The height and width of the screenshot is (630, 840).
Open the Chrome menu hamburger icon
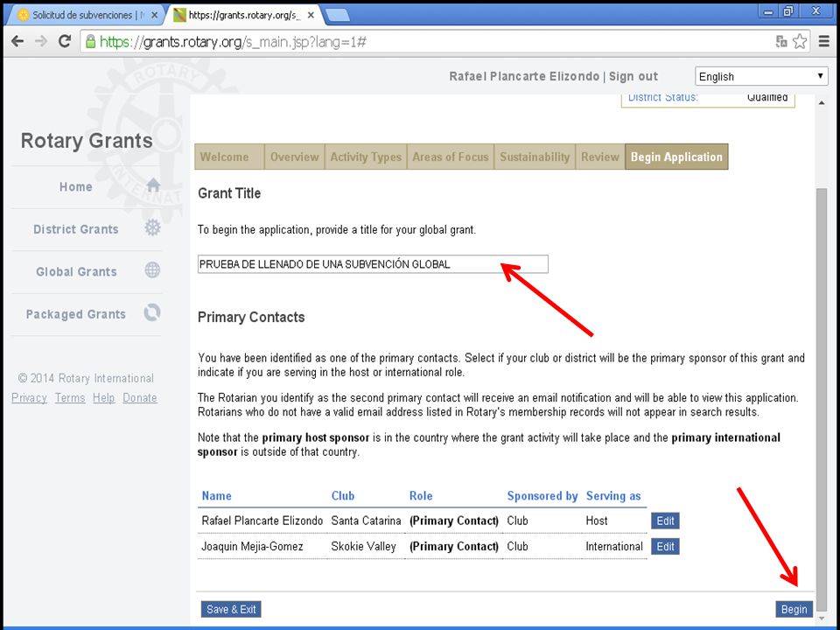tap(824, 41)
